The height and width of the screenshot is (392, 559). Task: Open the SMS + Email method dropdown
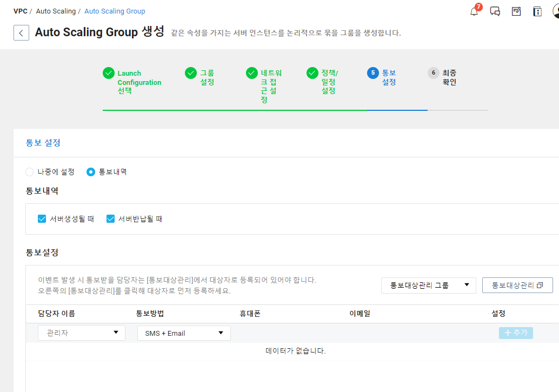point(184,333)
